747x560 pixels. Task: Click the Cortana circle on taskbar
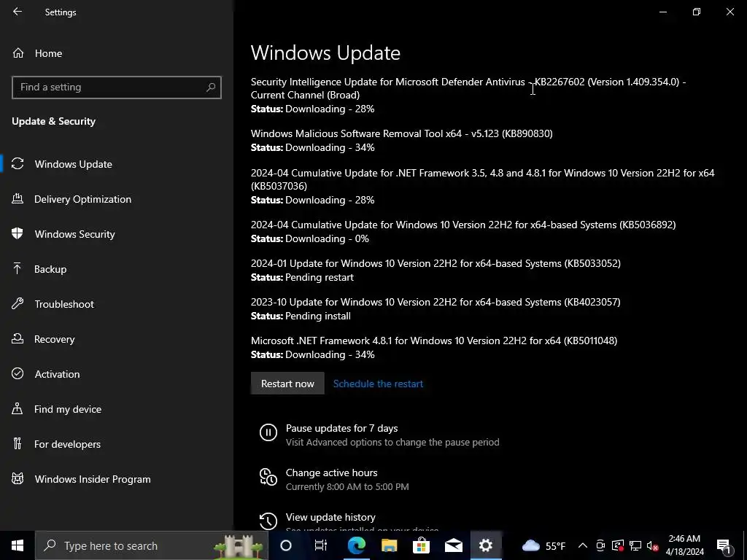286,545
